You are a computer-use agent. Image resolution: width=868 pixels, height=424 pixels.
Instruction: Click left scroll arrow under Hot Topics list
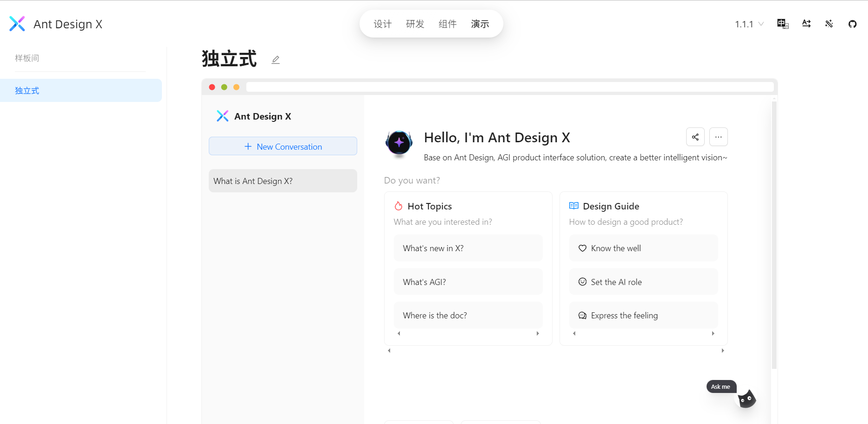(399, 333)
